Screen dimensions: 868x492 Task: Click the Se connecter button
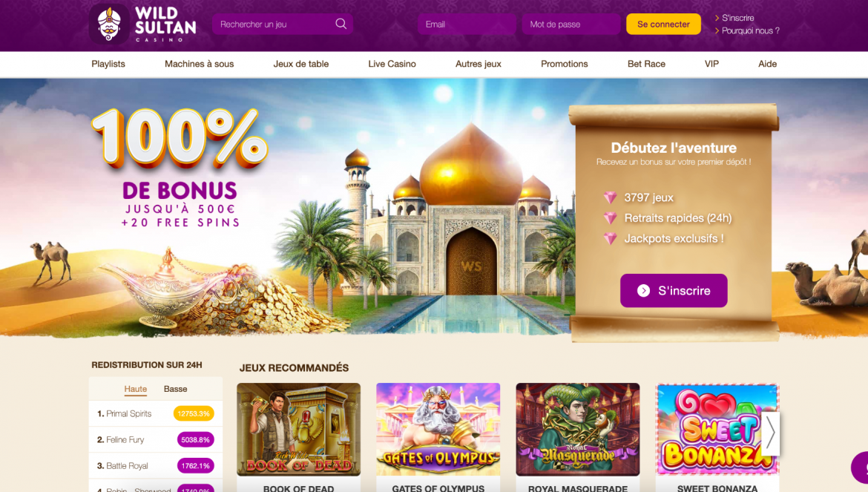point(663,24)
